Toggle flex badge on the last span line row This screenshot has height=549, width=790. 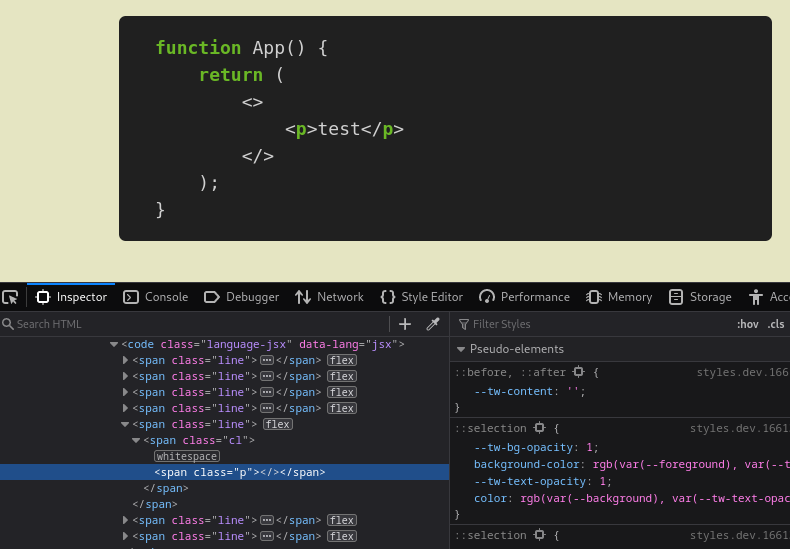(x=342, y=536)
